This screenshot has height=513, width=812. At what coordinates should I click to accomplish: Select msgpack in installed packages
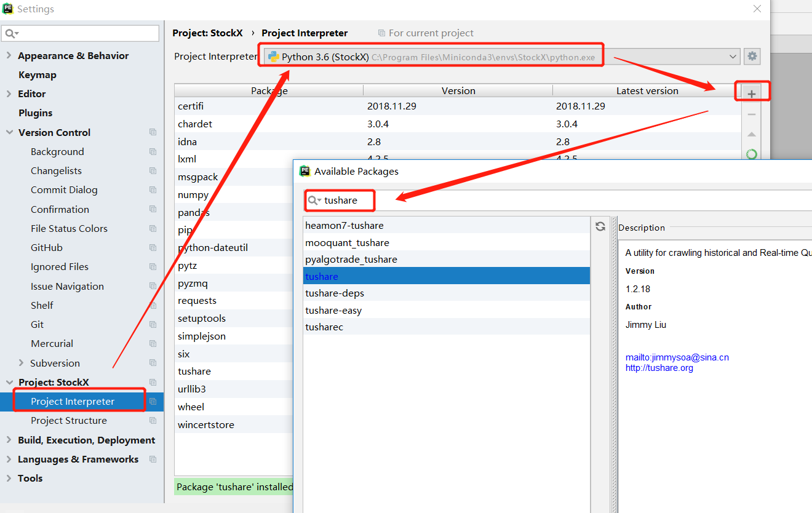(x=234, y=177)
